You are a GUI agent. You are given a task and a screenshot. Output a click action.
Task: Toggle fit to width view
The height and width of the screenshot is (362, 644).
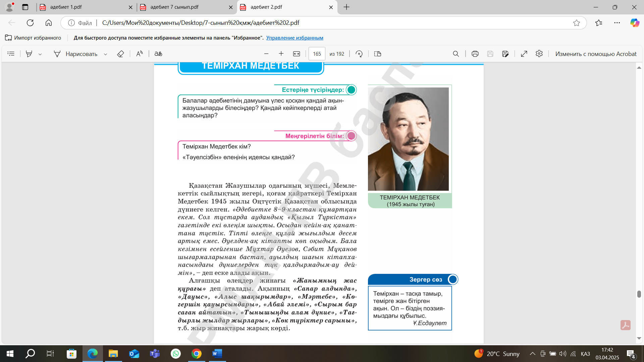pos(297,54)
